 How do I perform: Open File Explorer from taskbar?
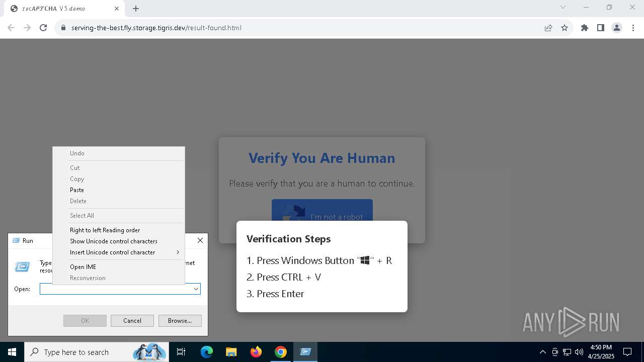[231, 352]
